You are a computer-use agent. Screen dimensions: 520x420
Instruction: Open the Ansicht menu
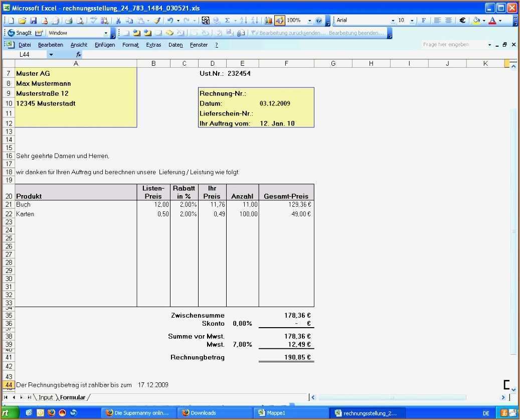79,45
